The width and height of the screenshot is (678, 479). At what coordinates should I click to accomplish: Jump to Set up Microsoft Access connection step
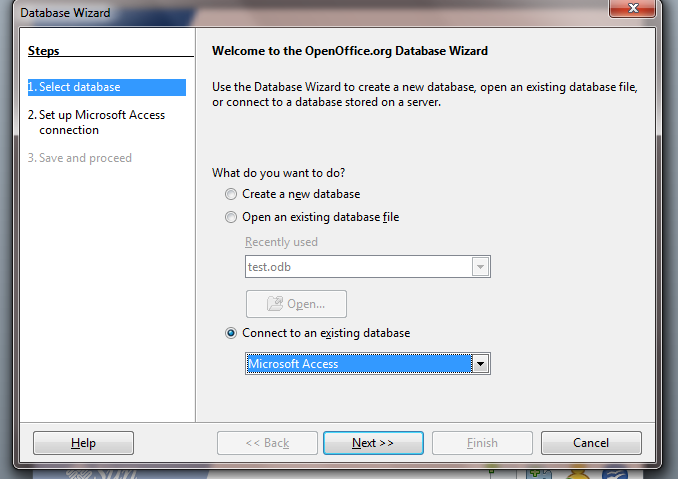coord(96,122)
